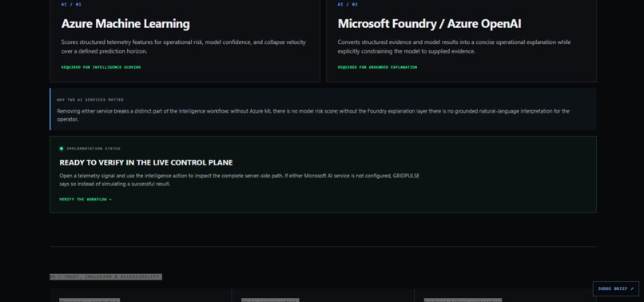Image resolution: width=644 pixels, height=302 pixels.
Task: Select the 'Required for grounded explanation' label
Action: click(x=377, y=67)
